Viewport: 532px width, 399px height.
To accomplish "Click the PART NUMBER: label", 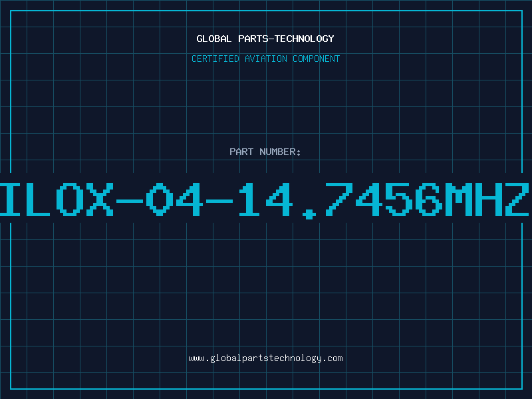I will point(265,152).
